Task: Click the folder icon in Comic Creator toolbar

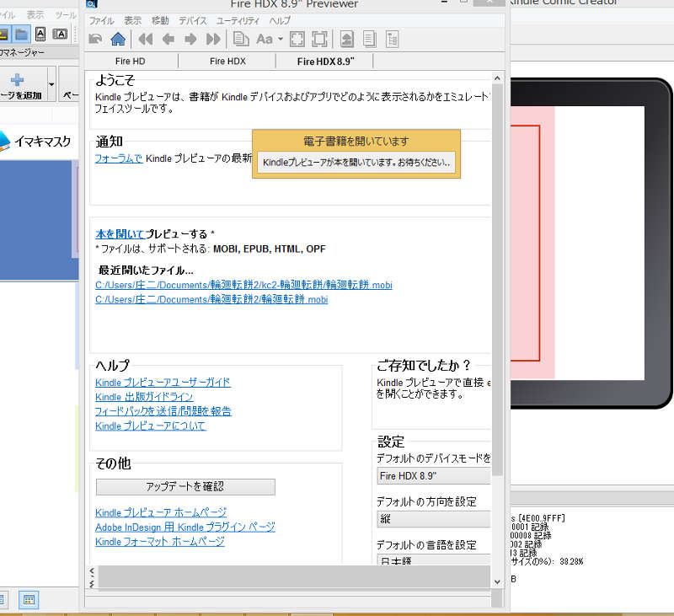Action: 21,35
